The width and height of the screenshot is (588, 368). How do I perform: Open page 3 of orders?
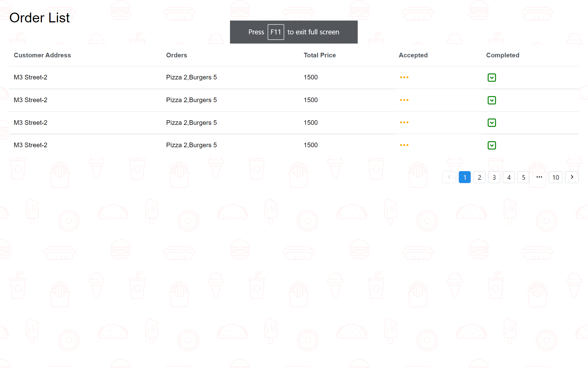click(x=494, y=177)
